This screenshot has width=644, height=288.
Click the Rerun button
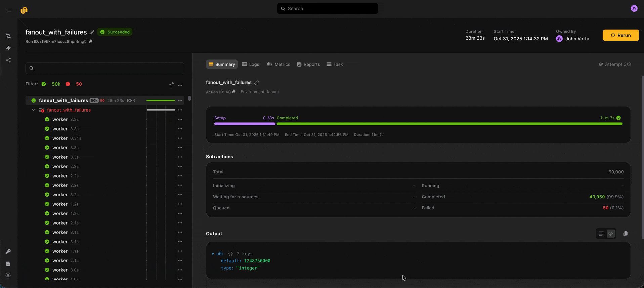620,35
